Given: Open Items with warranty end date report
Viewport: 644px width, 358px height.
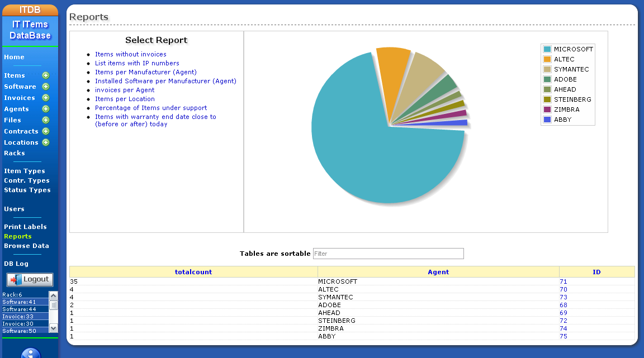Looking at the screenshot, I should (x=155, y=120).
